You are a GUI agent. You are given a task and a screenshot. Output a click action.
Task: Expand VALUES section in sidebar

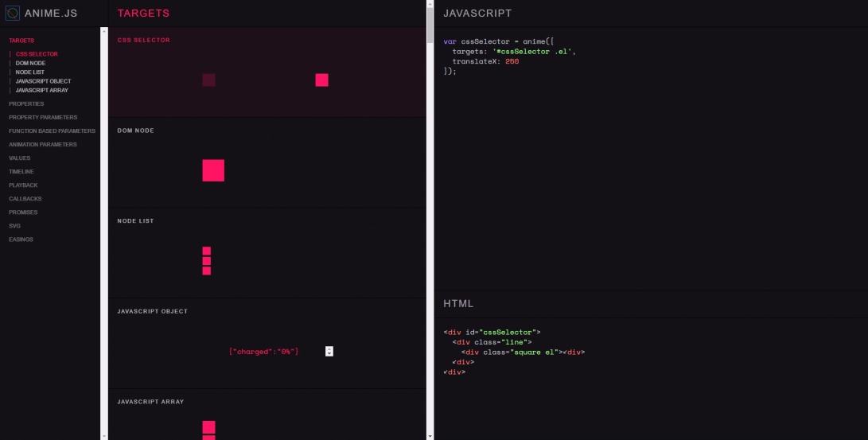[19, 158]
